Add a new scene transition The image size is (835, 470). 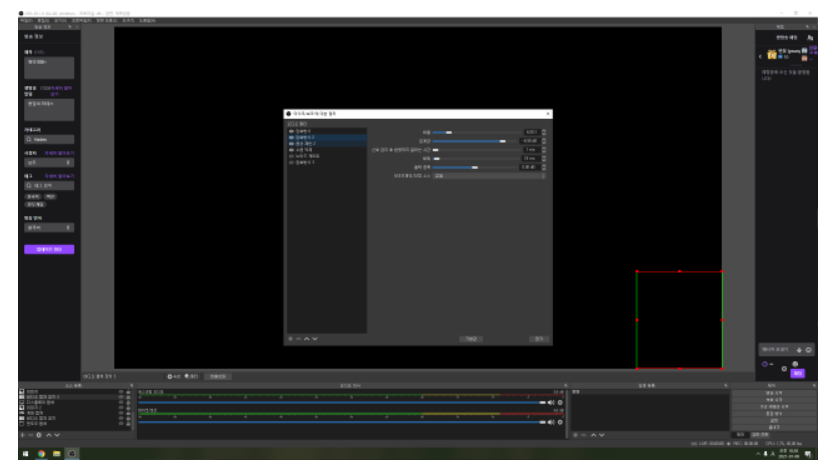point(575,435)
